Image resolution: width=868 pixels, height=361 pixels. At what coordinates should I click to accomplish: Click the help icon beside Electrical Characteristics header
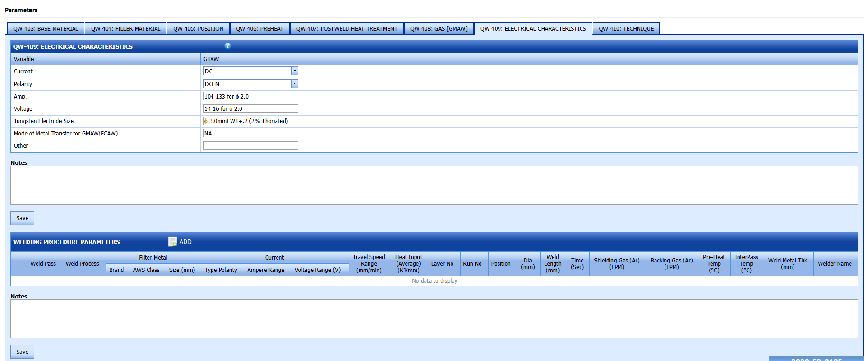[228, 46]
